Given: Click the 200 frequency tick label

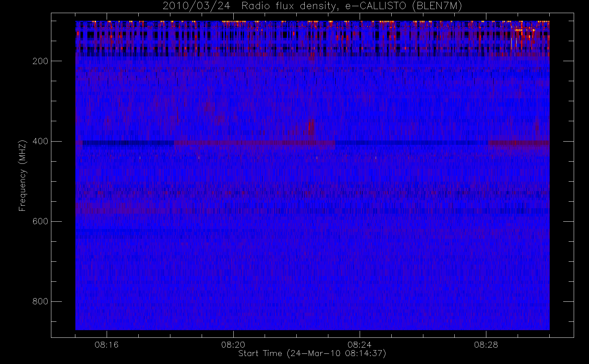Looking at the screenshot, I should coord(40,61).
